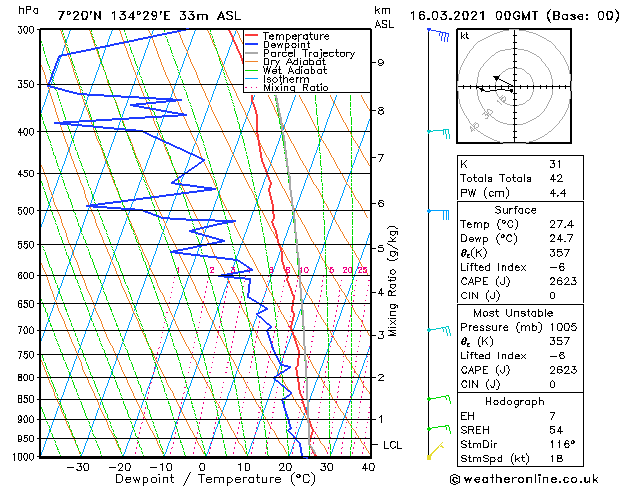This screenshot has width=629, height=486.
Task: Select the 'Mixing Ratio' legend label
Action: [x=296, y=87]
